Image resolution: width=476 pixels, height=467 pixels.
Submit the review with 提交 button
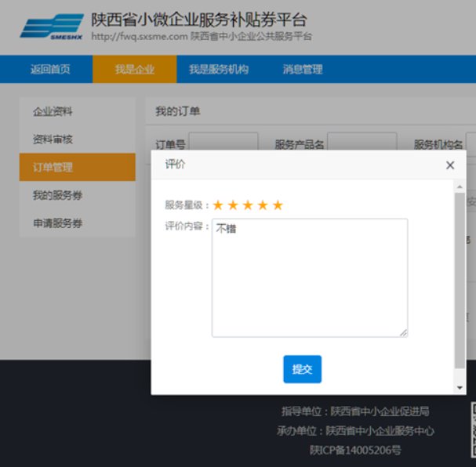tap(302, 369)
